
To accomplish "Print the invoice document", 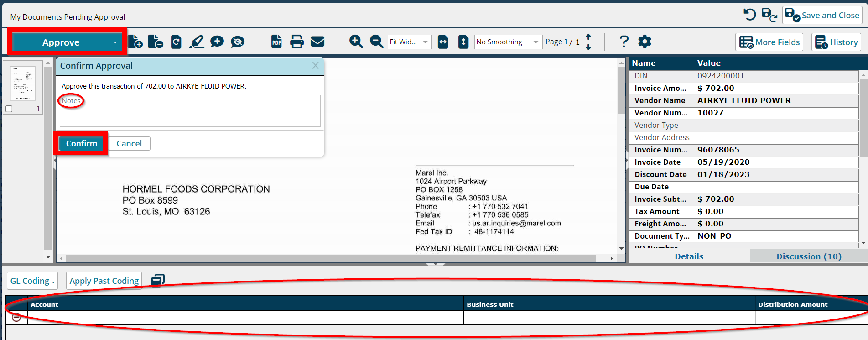I will click(x=297, y=42).
